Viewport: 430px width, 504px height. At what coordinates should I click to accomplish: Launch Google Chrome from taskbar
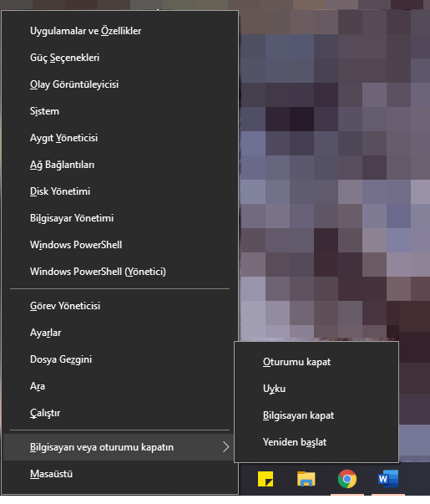(x=347, y=479)
